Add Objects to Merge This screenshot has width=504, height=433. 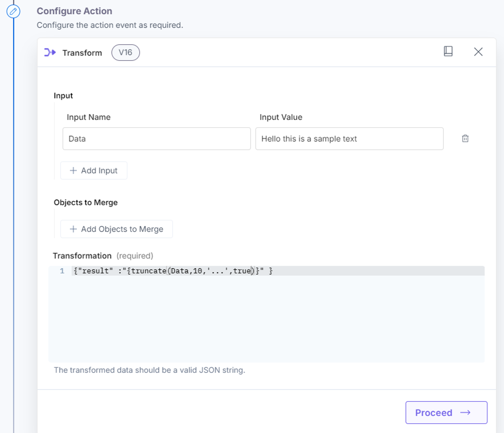pyautogui.click(x=117, y=229)
